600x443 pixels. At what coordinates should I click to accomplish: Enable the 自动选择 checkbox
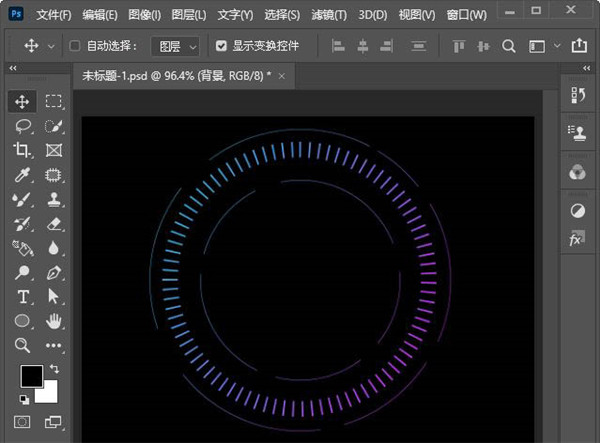click(x=75, y=46)
